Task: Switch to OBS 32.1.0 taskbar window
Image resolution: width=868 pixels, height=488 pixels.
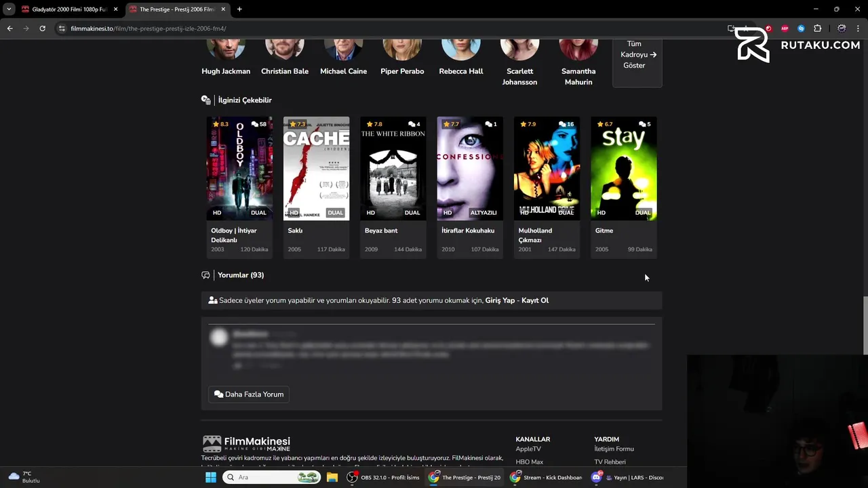Action: point(383,477)
